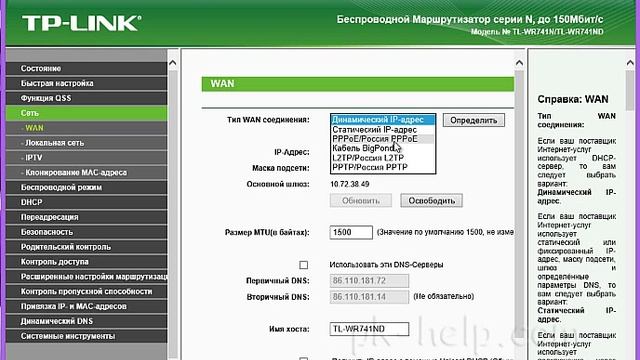Viewport: 640px width, 360px height.
Task: Click the Первичный DNS field
Action: tap(369, 281)
